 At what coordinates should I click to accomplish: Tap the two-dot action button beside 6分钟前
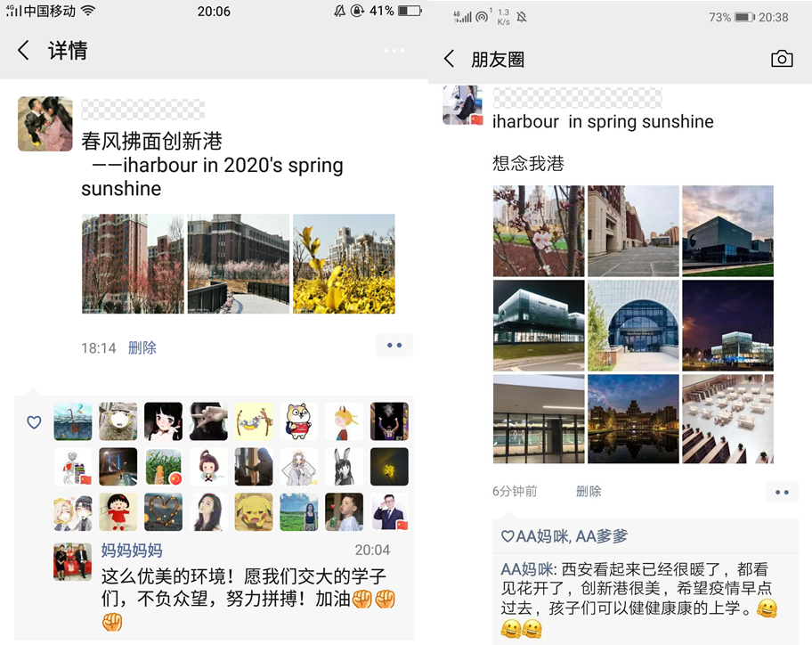(782, 492)
